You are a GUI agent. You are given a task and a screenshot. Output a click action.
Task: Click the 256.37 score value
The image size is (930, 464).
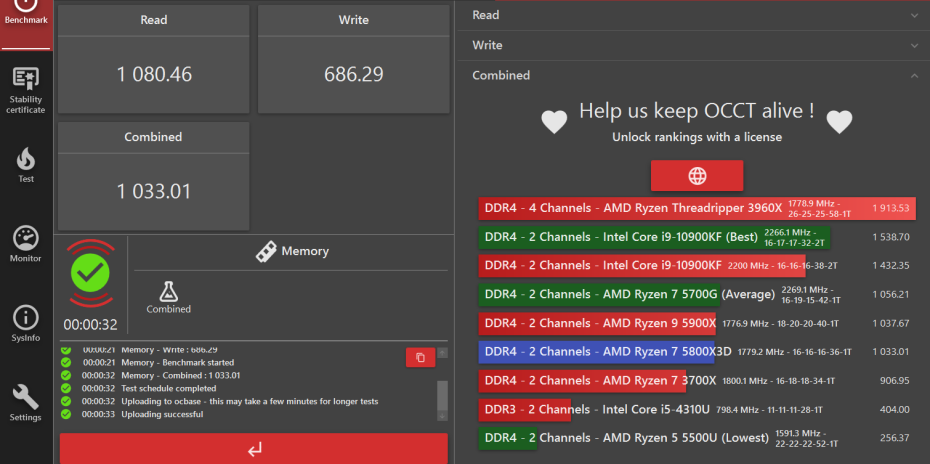(x=895, y=438)
